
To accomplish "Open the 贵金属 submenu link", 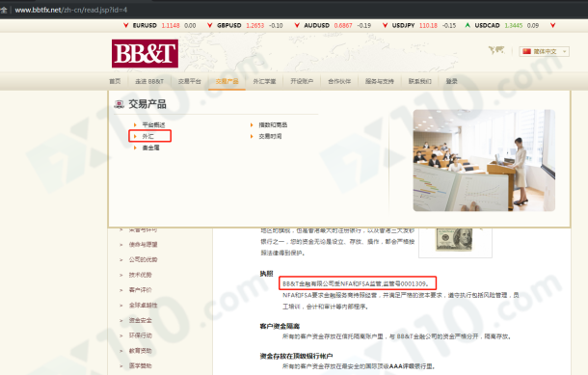I will tap(150, 147).
